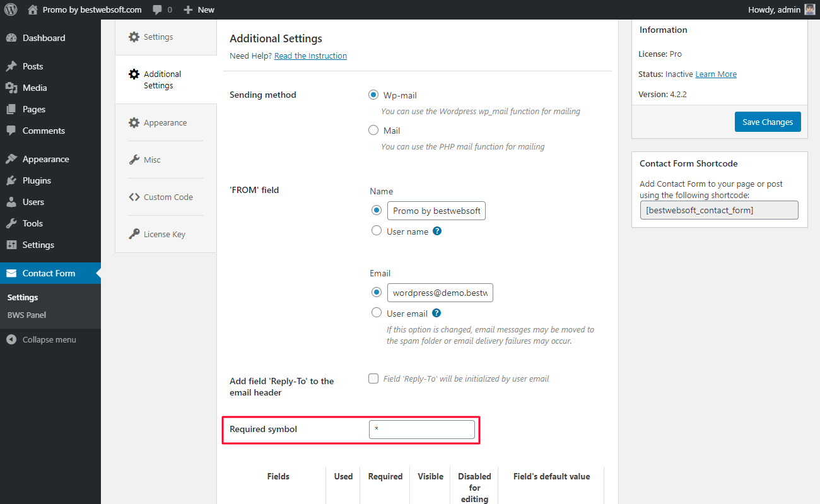Screen dimensions: 820x504
Task: Click the FROM name text field
Action: (436, 211)
